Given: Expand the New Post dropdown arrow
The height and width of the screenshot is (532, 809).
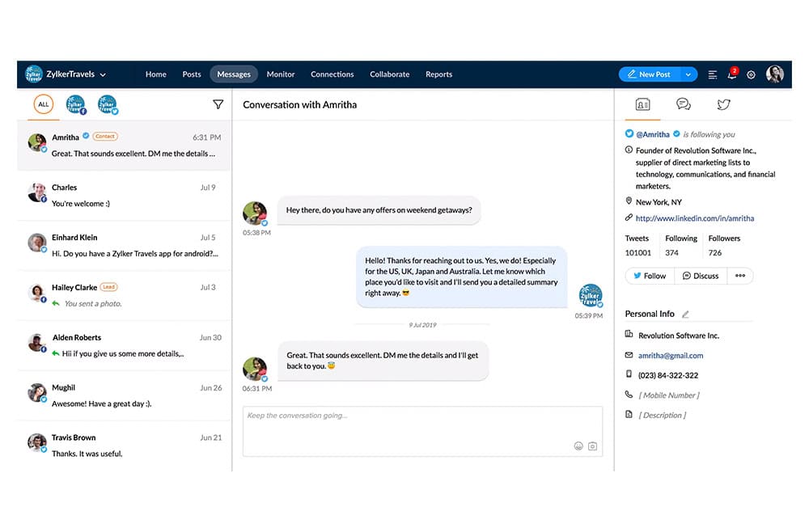Looking at the screenshot, I should (688, 74).
